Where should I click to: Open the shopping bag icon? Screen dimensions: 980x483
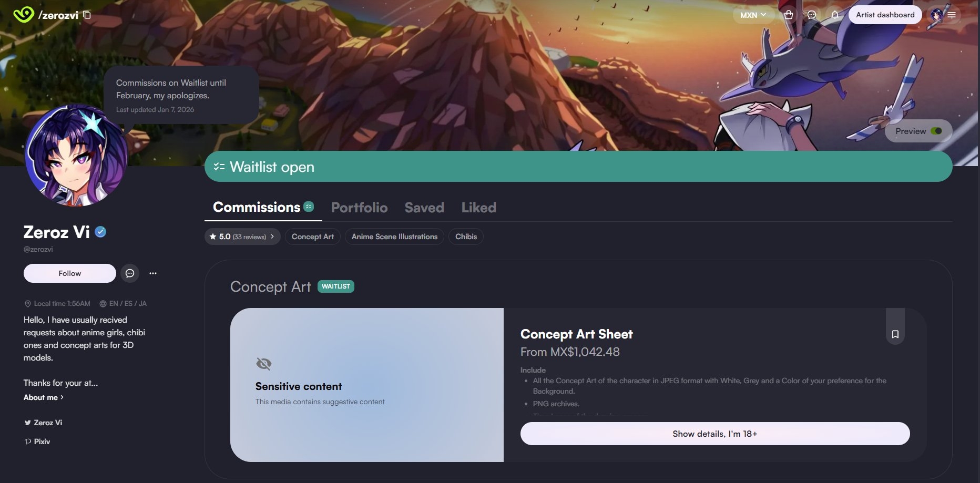click(x=789, y=15)
